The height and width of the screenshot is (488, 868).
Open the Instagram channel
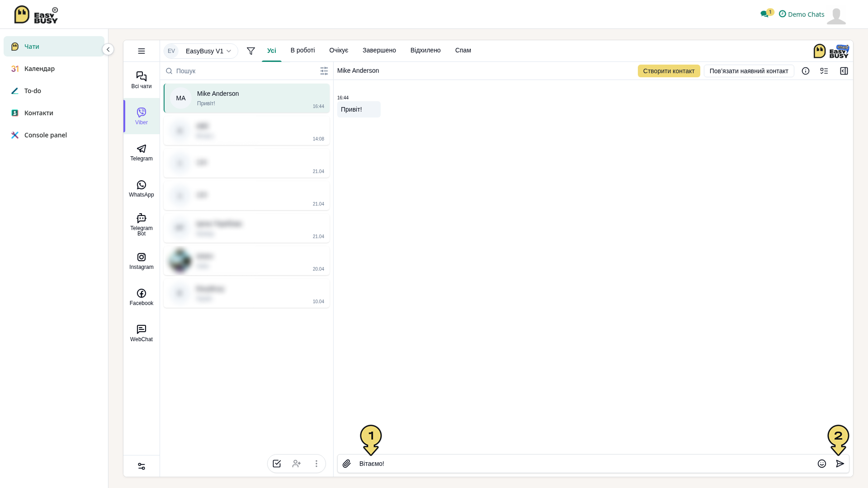click(142, 261)
